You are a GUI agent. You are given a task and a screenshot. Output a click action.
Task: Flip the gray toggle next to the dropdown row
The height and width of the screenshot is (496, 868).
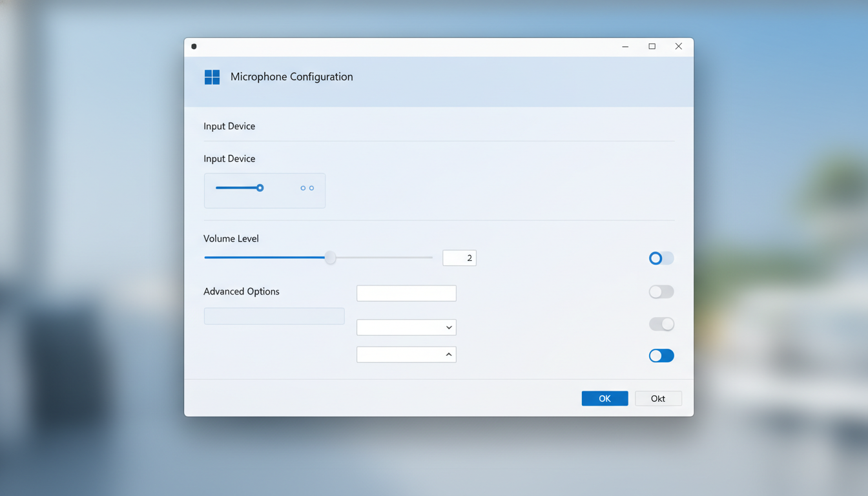661,324
